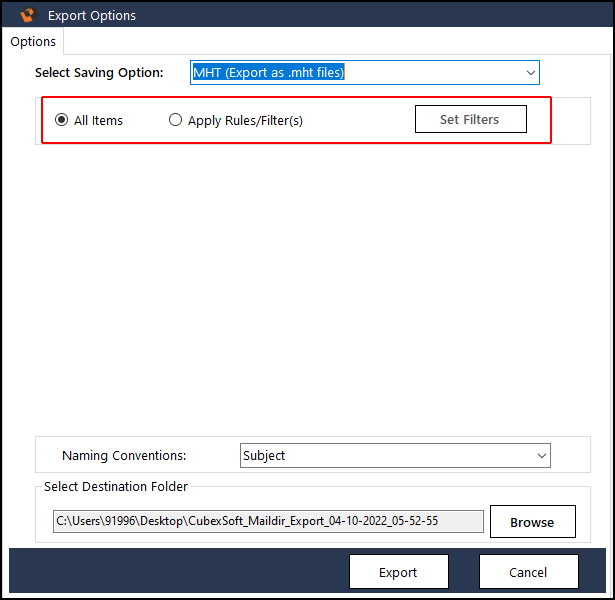Click the highlighted MHT (Export as .mht files) text
Screen dimensions: 615x600
pyautogui.click(x=269, y=72)
